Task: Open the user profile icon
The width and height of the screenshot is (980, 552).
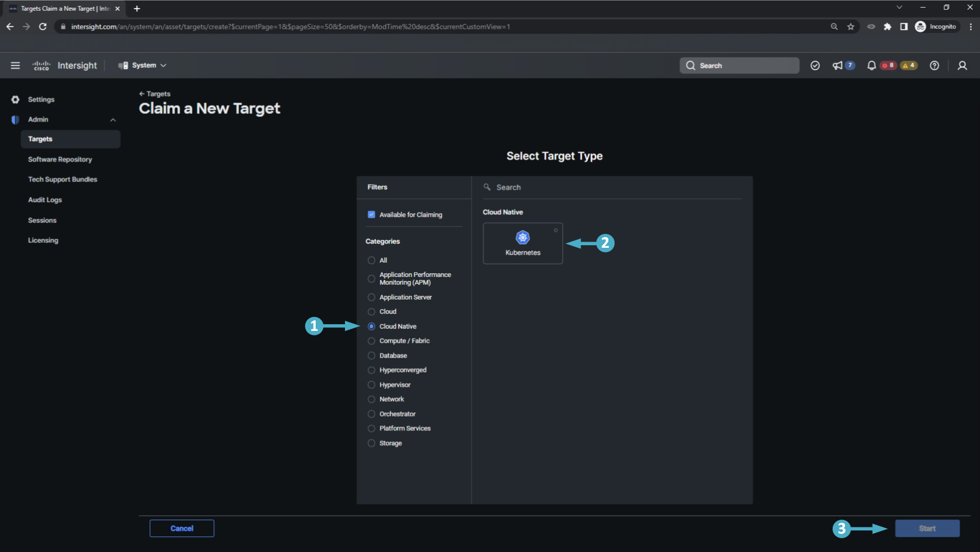Action: pyautogui.click(x=962, y=66)
